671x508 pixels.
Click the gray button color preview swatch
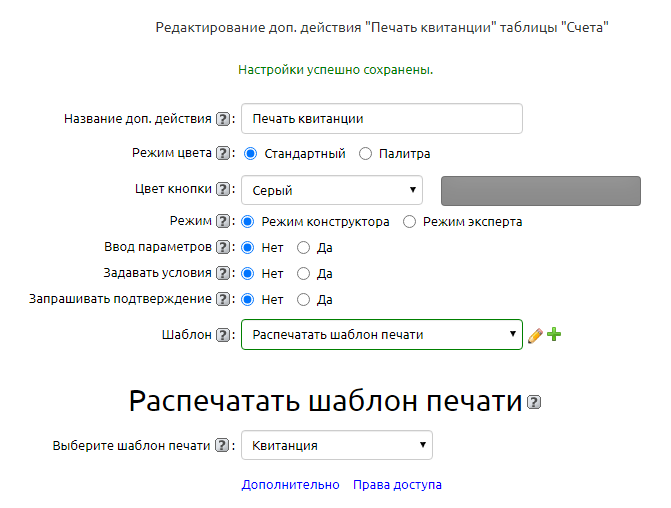pyautogui.click(x=540, y=190)
